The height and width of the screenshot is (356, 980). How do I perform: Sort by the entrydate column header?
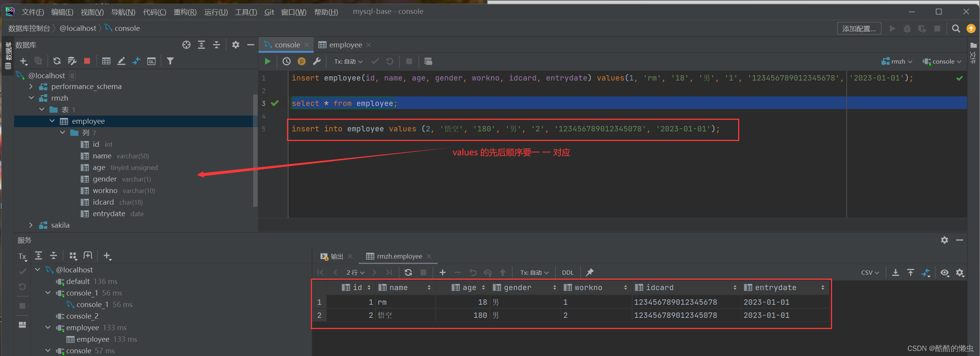tap(785, 287)
